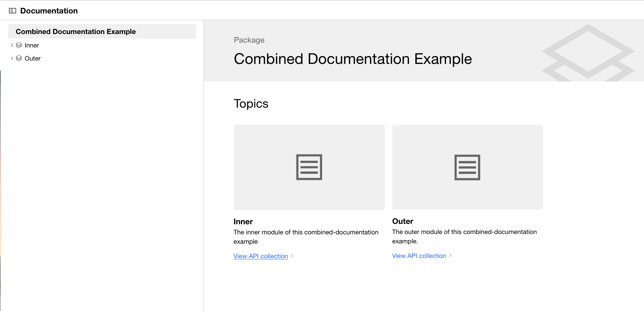This screenshot has width=644, height=311.
Task: Click the Inner card title
Action: point(243,222)
